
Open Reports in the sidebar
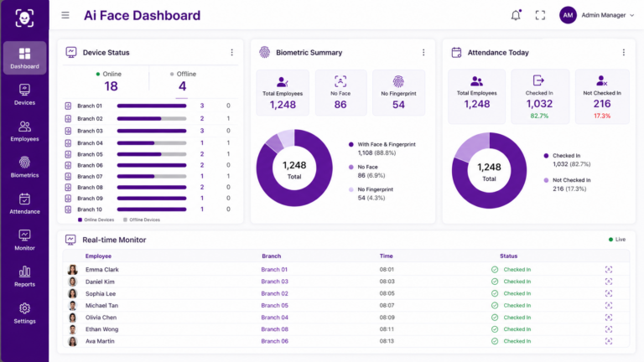pyautogui.click(x=24, y=277)
